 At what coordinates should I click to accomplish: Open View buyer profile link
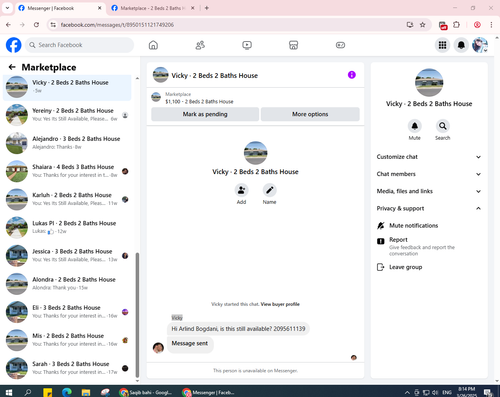point(280,304)
